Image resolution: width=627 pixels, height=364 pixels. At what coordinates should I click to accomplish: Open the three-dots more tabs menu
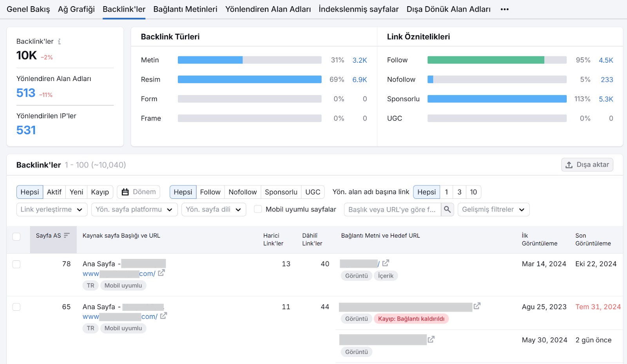504,9
